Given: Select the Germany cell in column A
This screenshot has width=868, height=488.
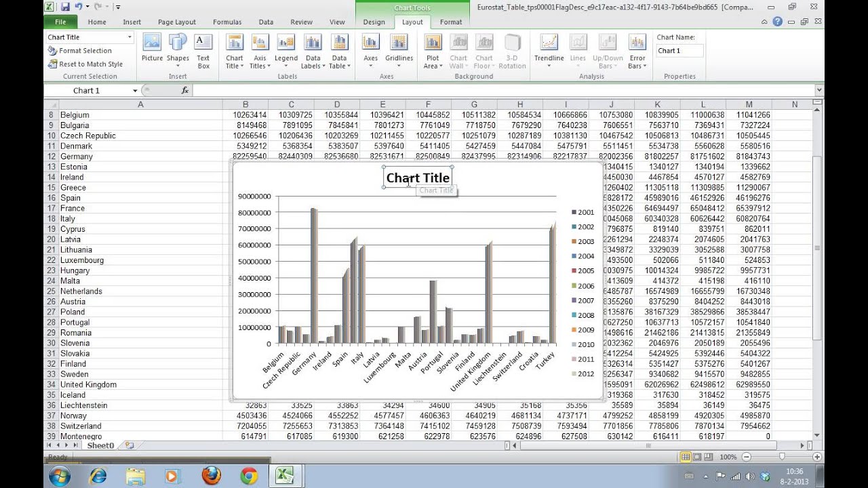Looking at the screenshot, I should (140, 157).
